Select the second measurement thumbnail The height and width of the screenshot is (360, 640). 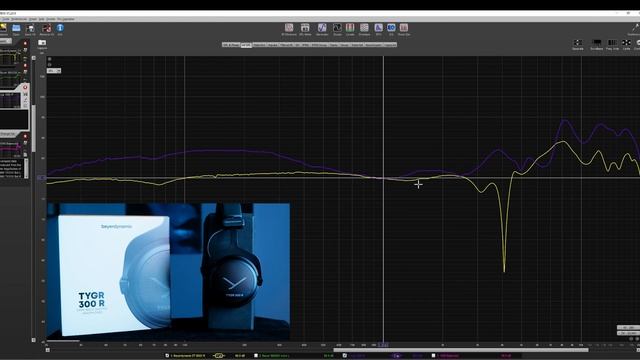click(x=11, y=79)
